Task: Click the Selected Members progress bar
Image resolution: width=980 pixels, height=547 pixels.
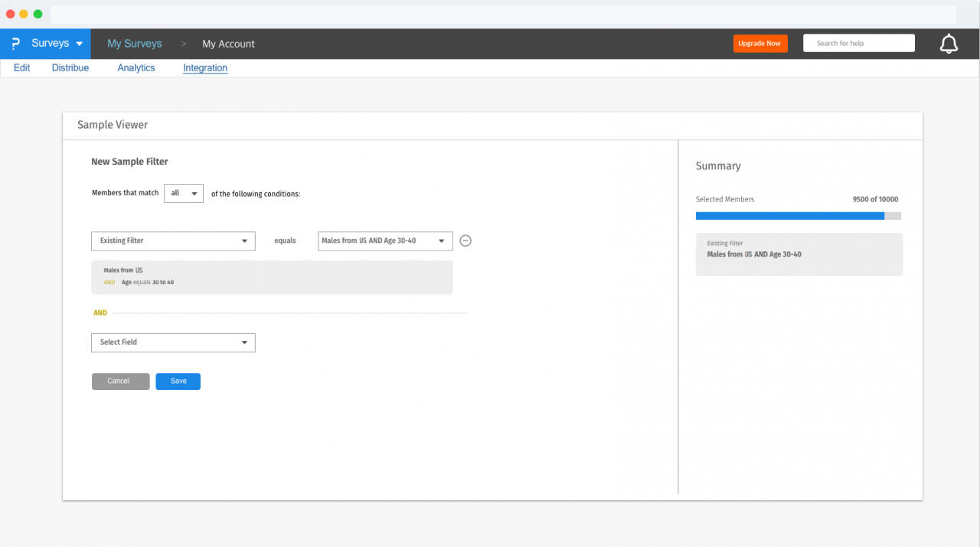Action: [798, 215]
